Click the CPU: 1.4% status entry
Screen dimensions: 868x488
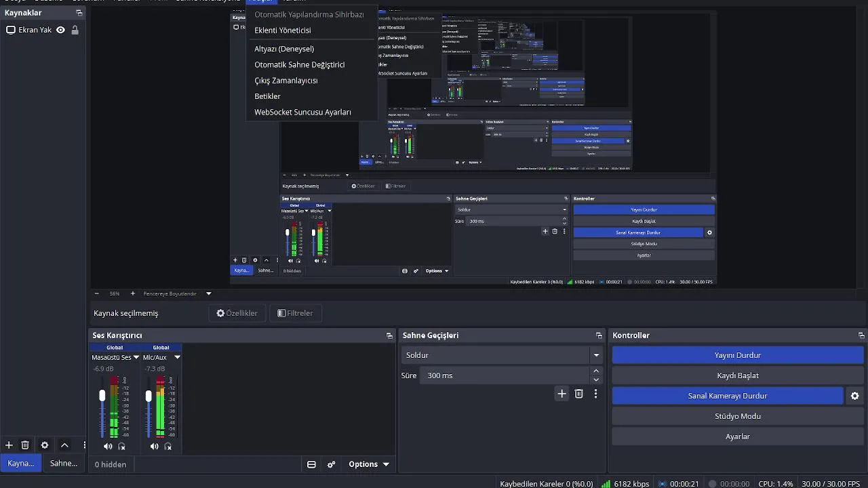775,484
